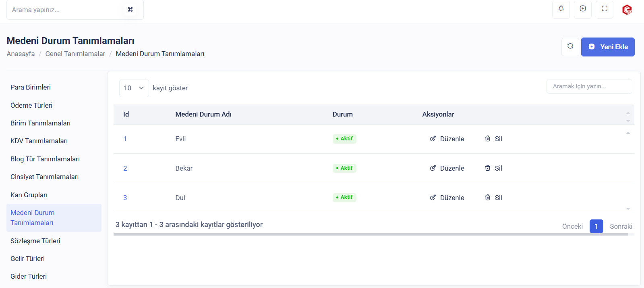
Task: Click the Sonraki pagination link
Action: (621, 226)
